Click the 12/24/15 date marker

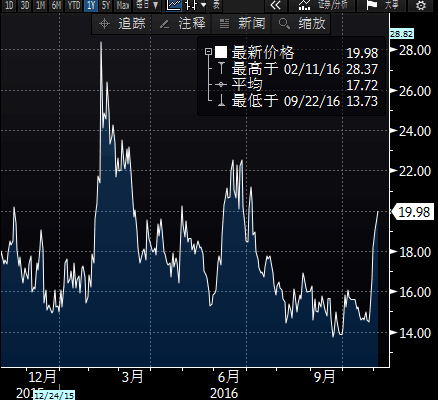(x=54, y=396)
